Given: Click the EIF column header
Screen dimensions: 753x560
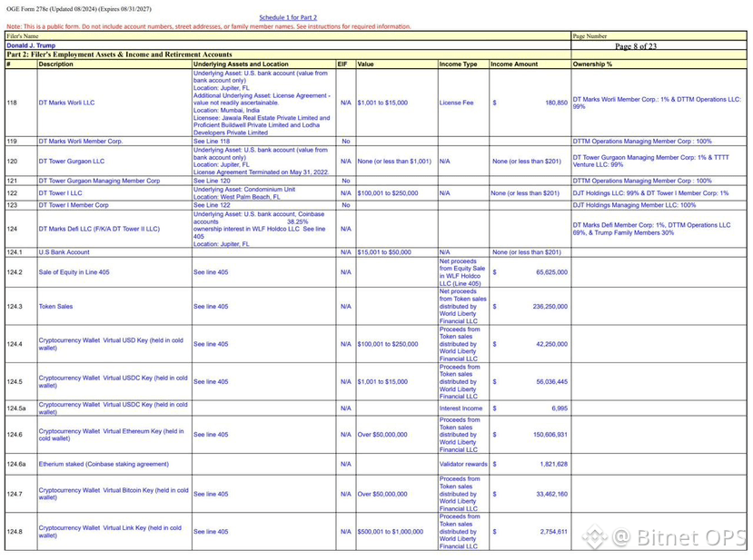Looking at the screenshot, I should click(342, 64).
